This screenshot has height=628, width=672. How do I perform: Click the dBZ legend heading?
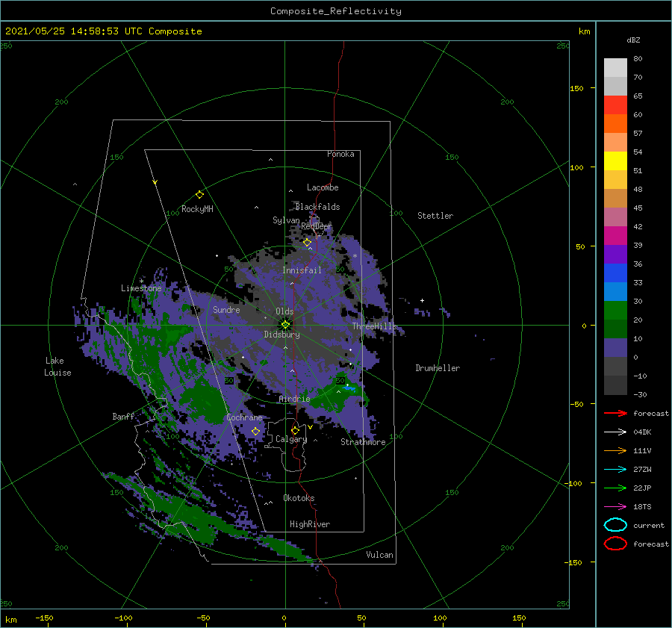coord(633,40)
